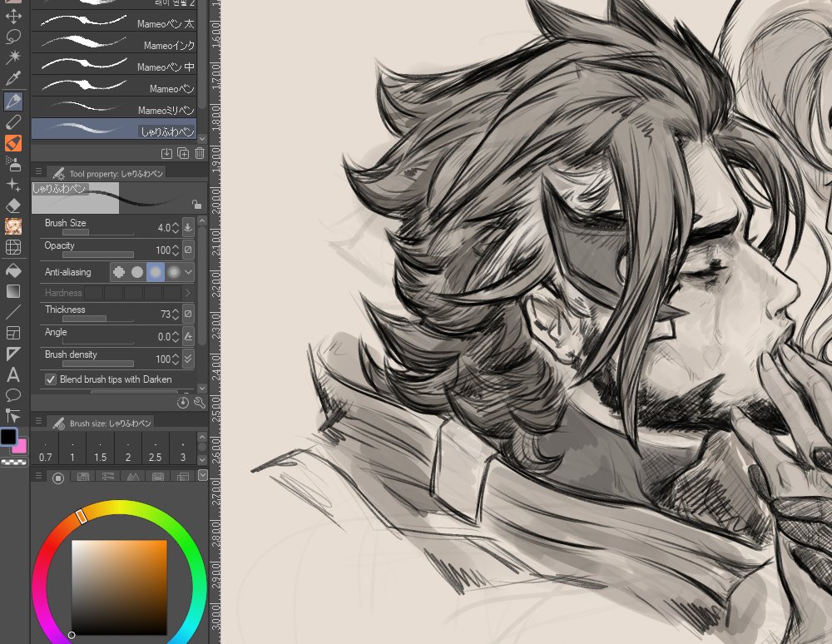Open Angle dynamics settings button

pyautogui.click(x=188, y=336)
